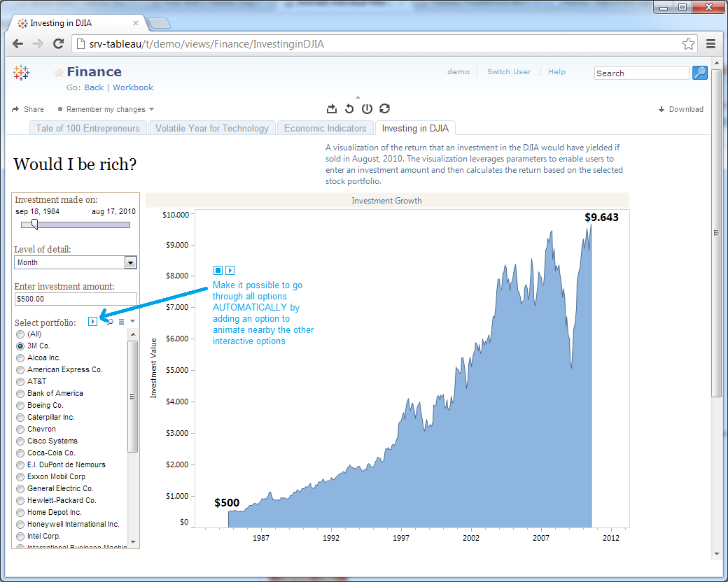Screen dimensions: 728x582
Task: Open the Level of detail Month dropdown
Action: [x=130, y=262]
